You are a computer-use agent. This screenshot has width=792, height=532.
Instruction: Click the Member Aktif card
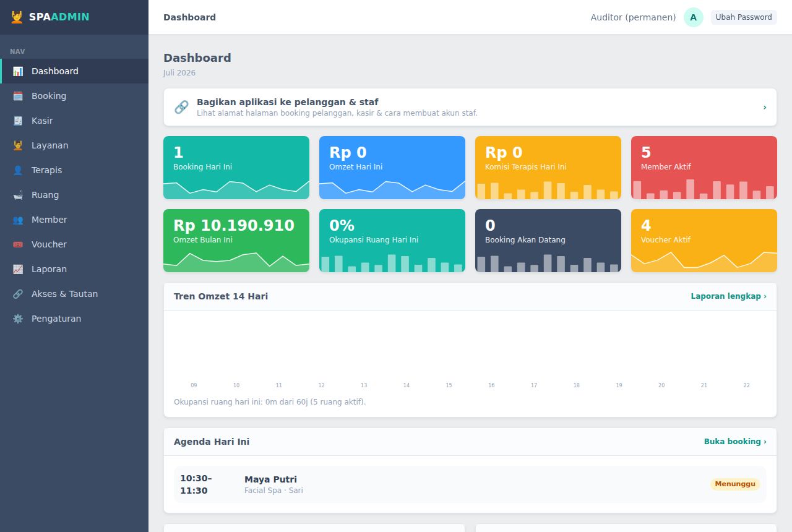704,168
